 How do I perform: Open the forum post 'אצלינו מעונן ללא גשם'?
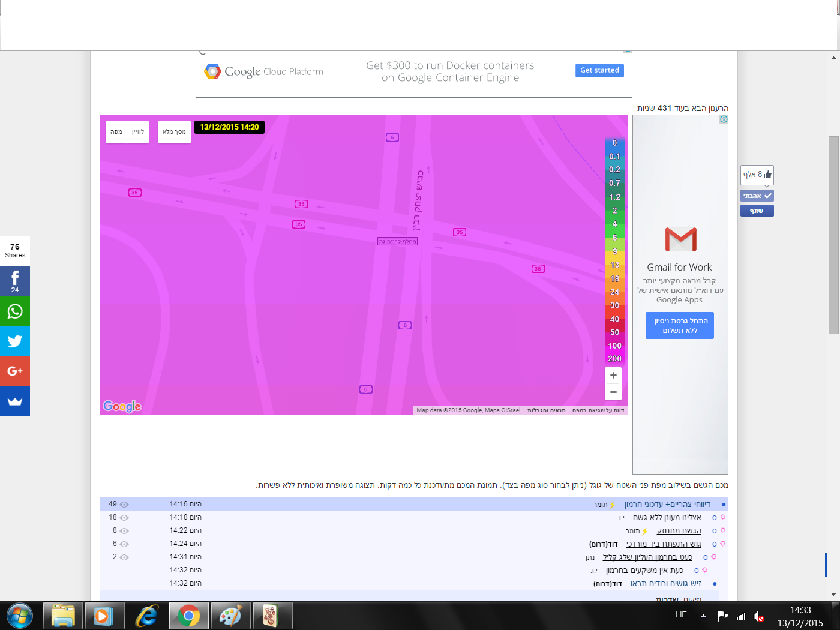point(667,518)
